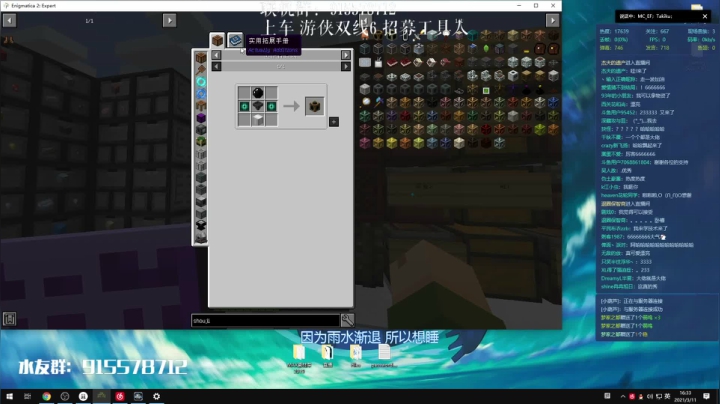Click next recipe page arrow
This screenshot has height=404, width=720.
click(346, 67)
